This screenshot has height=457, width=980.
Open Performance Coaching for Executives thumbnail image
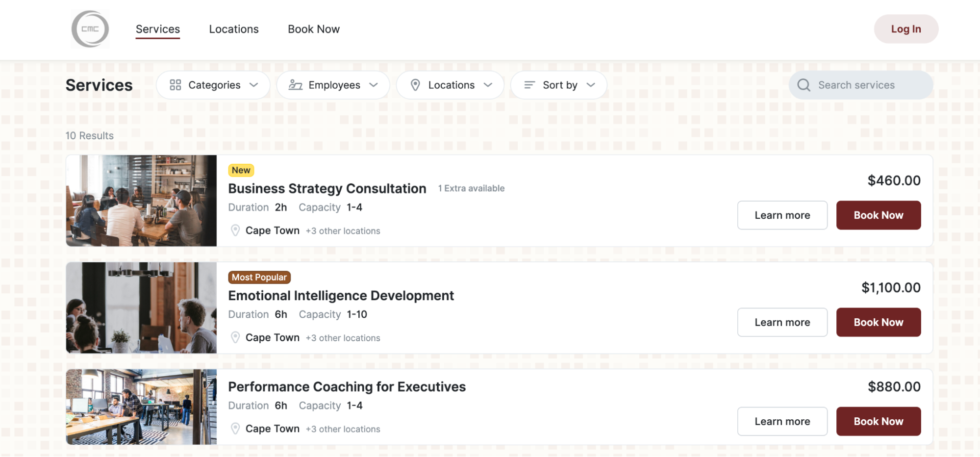pyautogui.click(x=142, y=407)
